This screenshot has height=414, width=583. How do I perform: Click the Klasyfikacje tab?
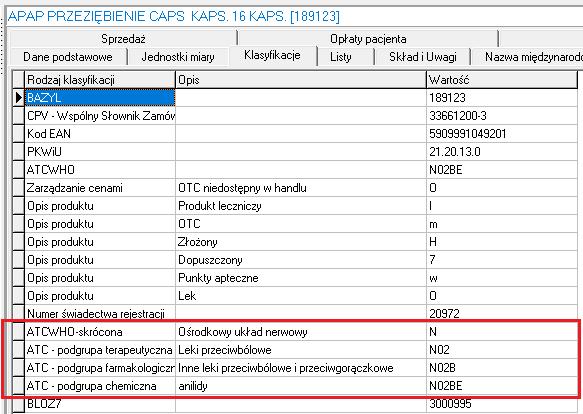coord(273,55)
